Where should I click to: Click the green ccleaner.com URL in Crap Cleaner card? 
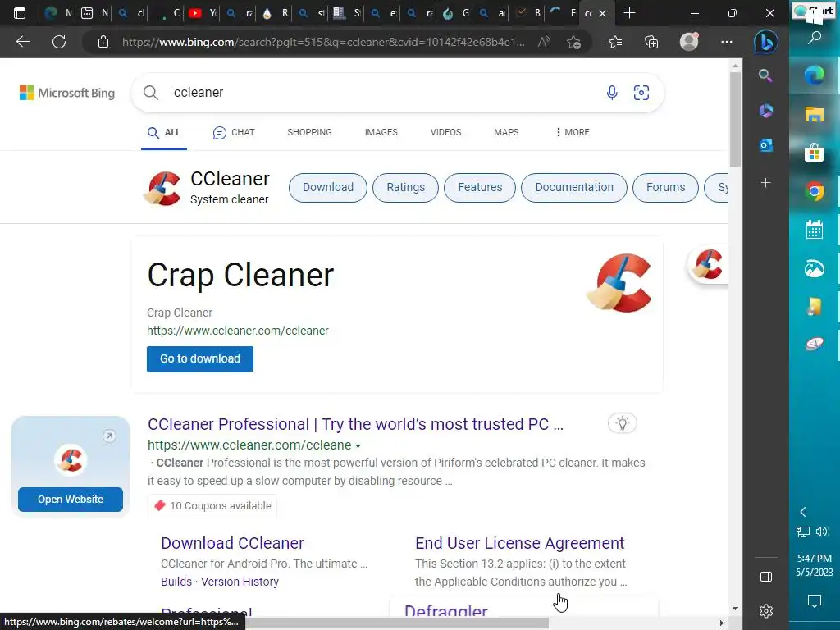pos(238,331)
